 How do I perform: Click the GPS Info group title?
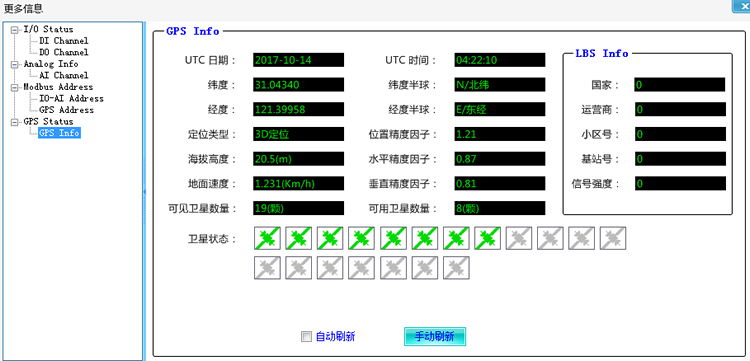point(193,31)
